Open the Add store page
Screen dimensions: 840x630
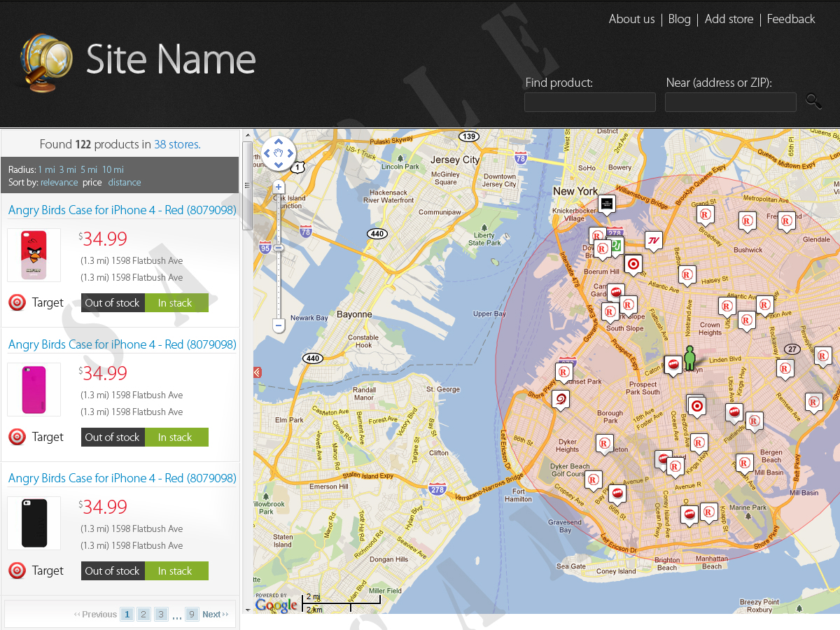tap(729, 20)
